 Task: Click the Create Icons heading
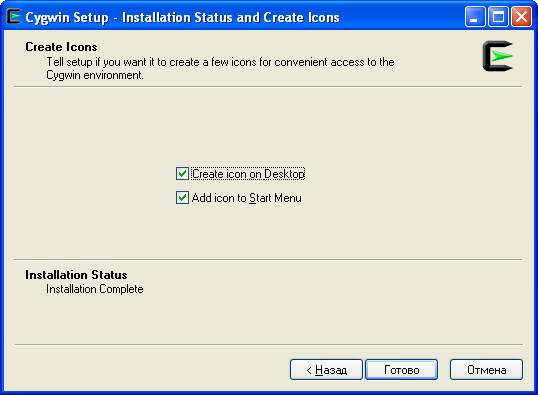(61, 47)
